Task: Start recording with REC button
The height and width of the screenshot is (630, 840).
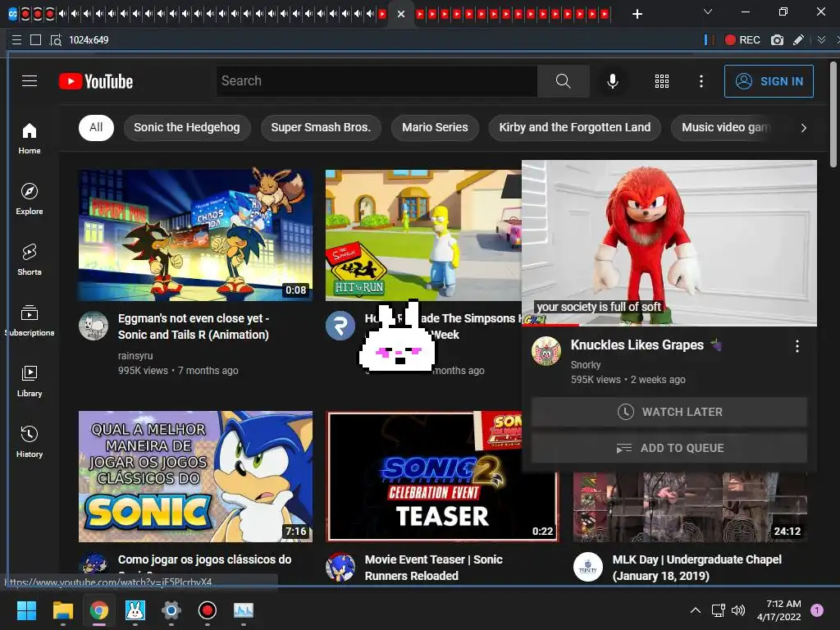Action: click(742, 39)
